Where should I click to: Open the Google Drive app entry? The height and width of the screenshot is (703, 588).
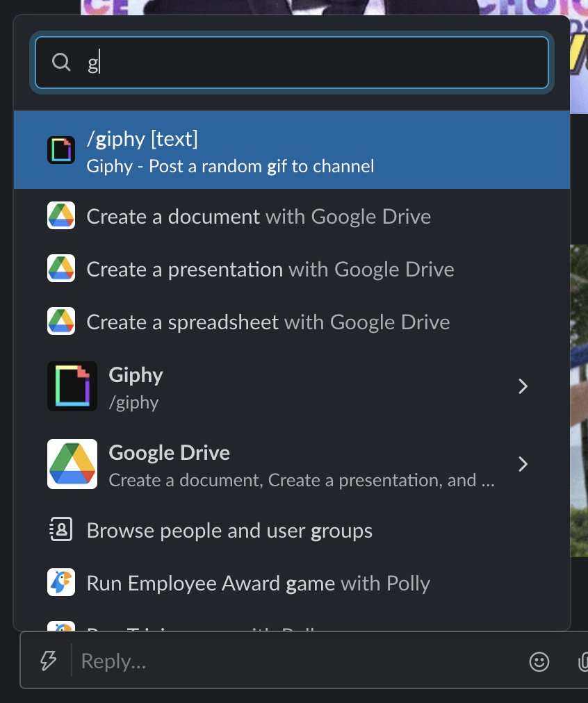click(291, 465)
